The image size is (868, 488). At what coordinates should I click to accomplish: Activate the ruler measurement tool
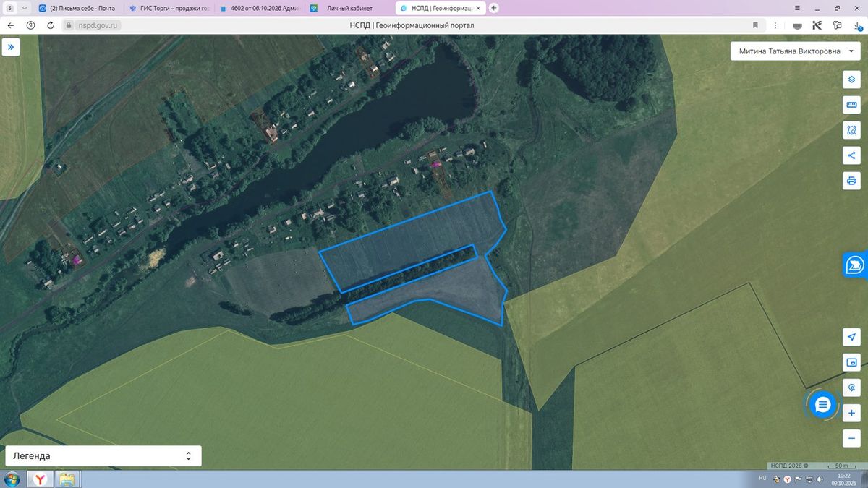[x=851, y=105]
